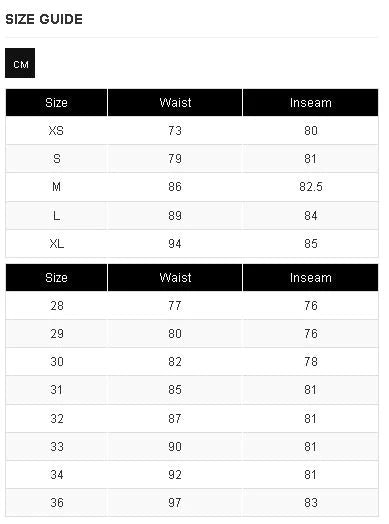Select the XS size row label

click(56, 131)
